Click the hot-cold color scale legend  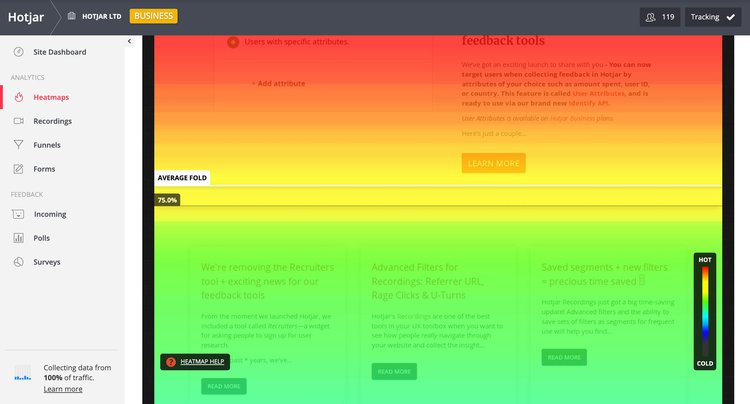[705, 311]
